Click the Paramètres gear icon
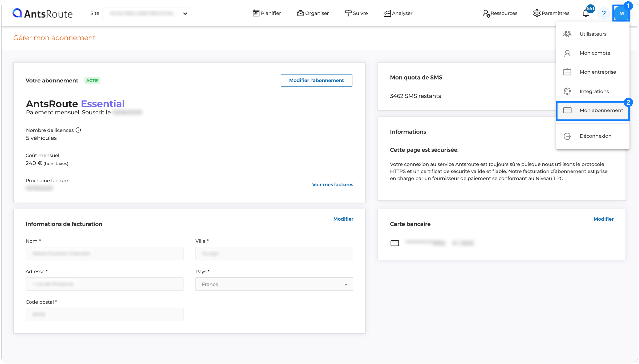This screenshot has height=364, width=639. (x=537, y=13)
